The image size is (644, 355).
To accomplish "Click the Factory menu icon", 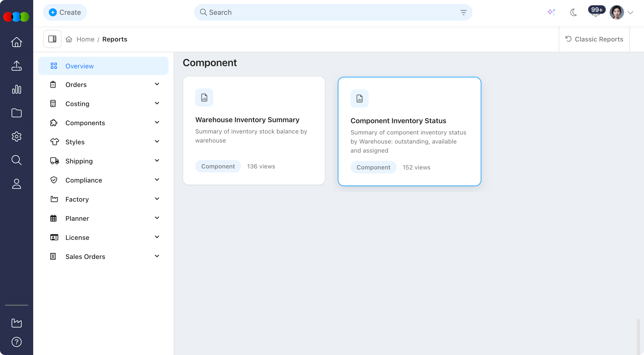I will click(54, 199).
